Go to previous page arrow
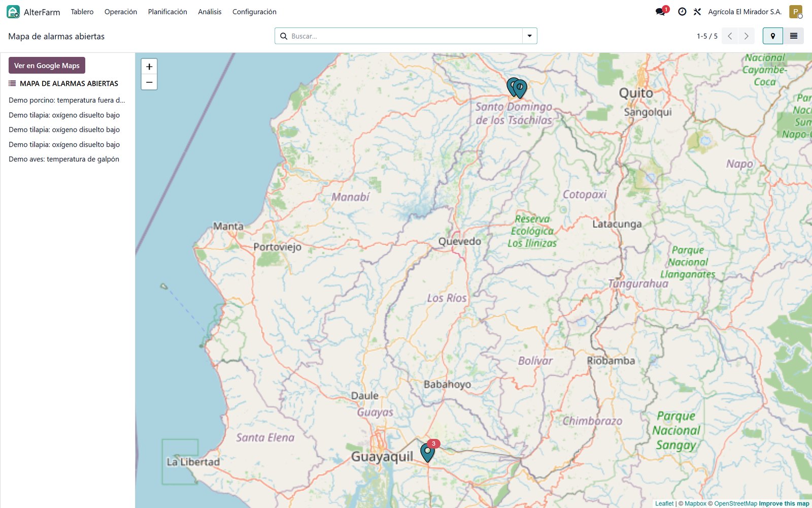Screen dimensions: 812x508 [x=730, y=36]
